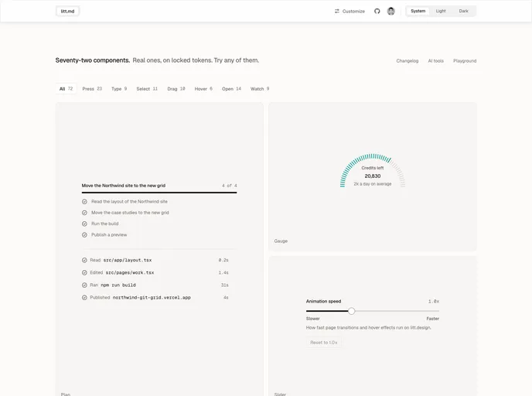
Task: Click the Animation speed slider handle
Action: (x=352, y=311)
